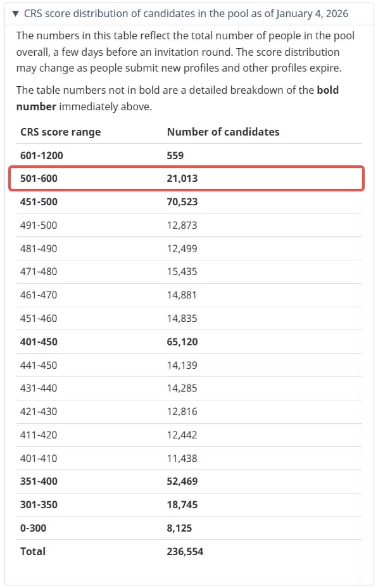Viewport: 378px width, 588px height.
Task: Select the 0-300 score range cell
Action: point(34,528)
